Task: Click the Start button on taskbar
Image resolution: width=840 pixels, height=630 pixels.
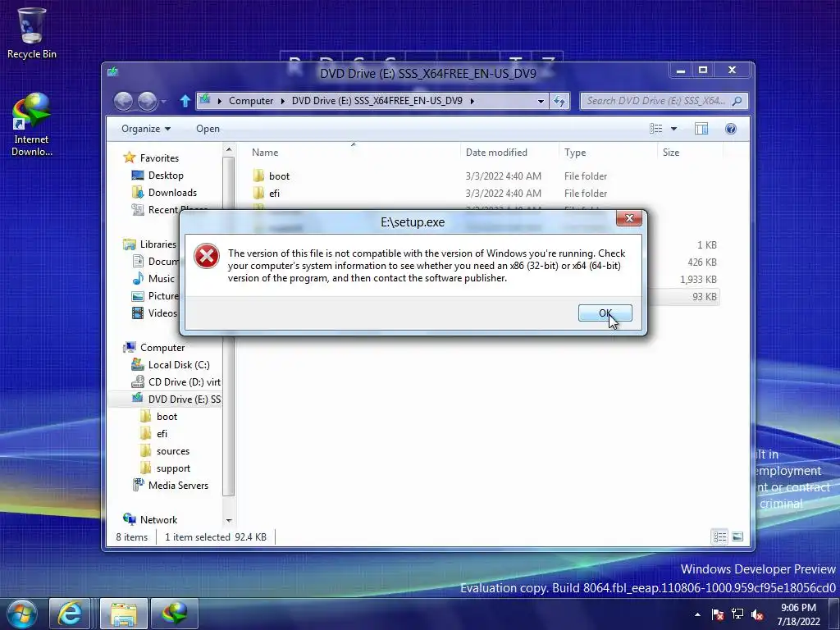Action: coord(21,614)
